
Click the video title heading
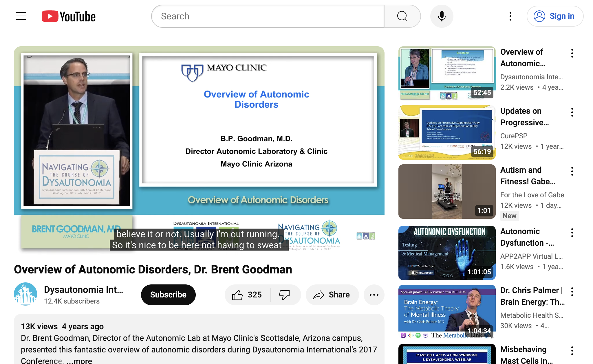(x=153, y=269)
